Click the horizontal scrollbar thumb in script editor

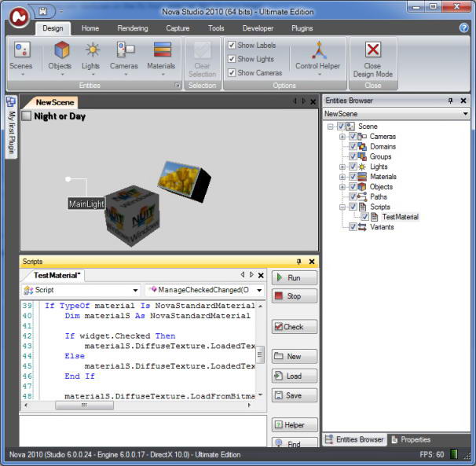click(84, 405)
